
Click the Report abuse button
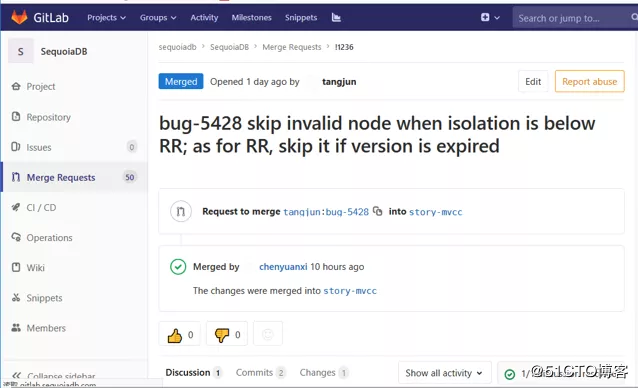tap(590, 81)
